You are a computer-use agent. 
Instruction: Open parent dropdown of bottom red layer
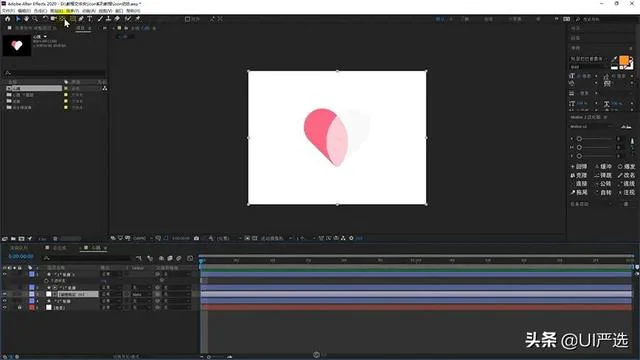tap(176, 307)
